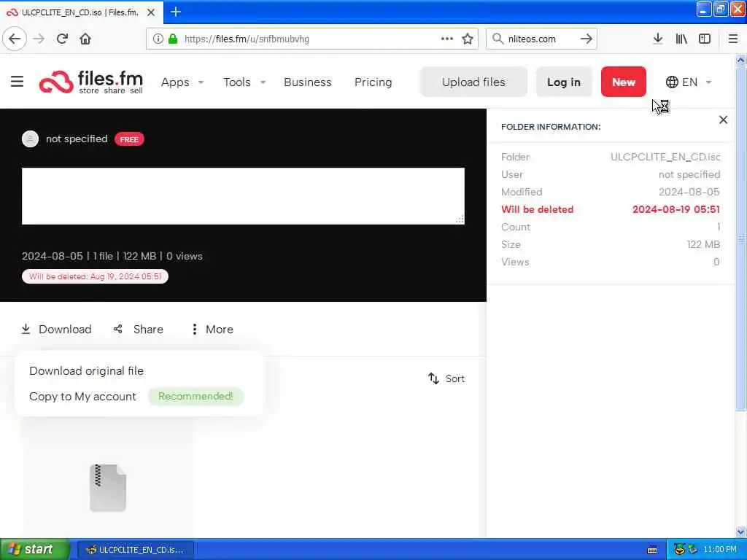Submit search with go arrow
This screenshot has height=560, width=747.
click(587, 39)
